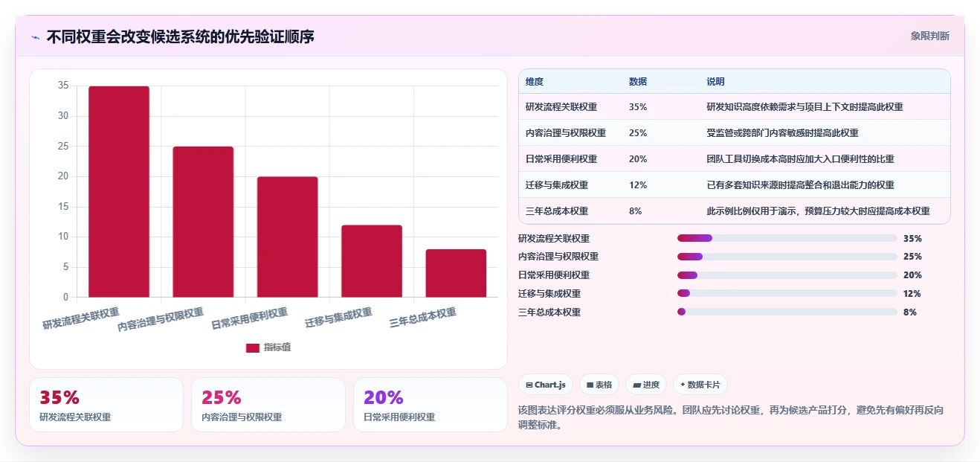
Task: Click the 25% data card
Action: (x=268, y=405)
